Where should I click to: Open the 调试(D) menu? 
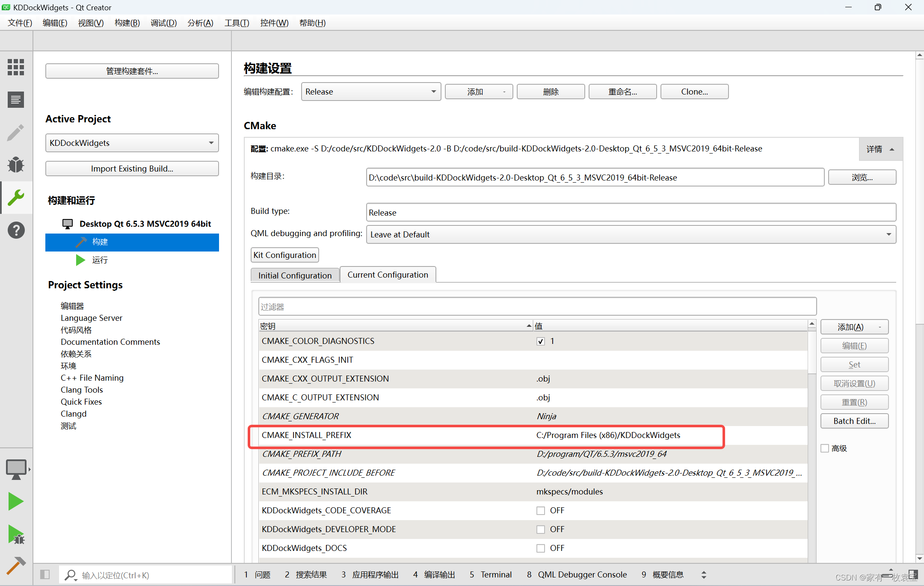tap(163, 23)
